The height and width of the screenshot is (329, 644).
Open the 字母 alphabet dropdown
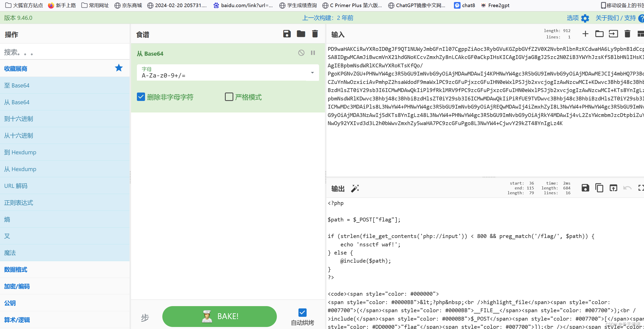312,73
